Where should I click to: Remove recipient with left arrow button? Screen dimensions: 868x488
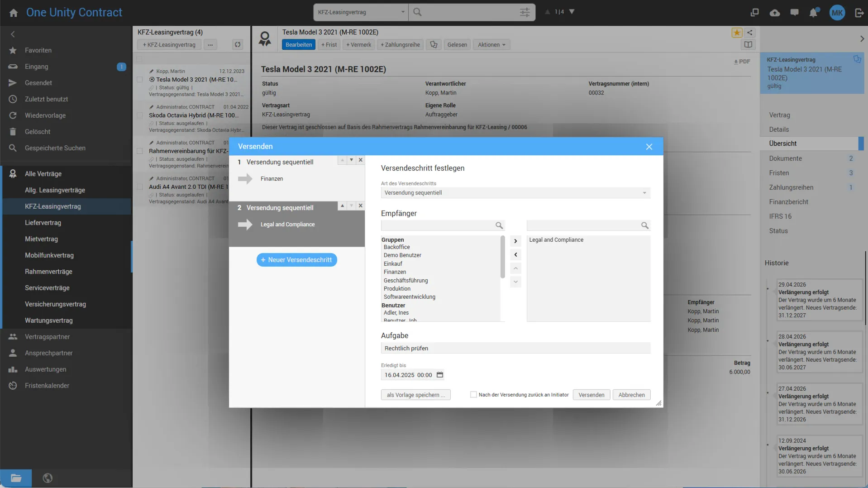click(515, 254)
